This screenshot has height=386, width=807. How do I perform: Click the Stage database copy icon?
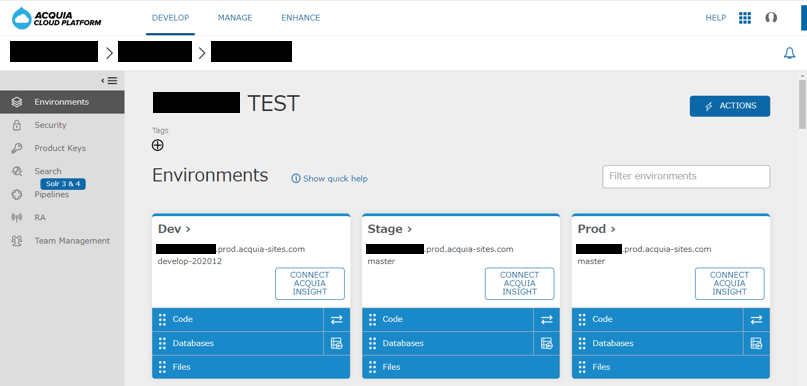(547, 343)
